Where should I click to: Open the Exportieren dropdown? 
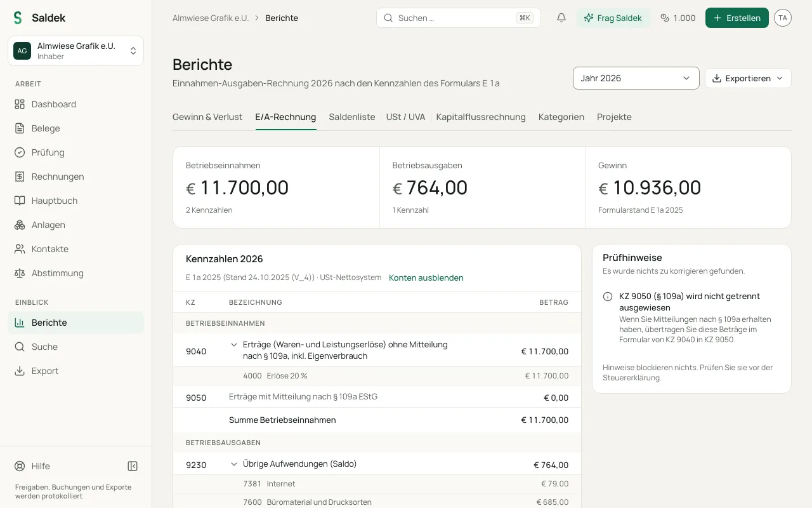[x=748, y=78]
